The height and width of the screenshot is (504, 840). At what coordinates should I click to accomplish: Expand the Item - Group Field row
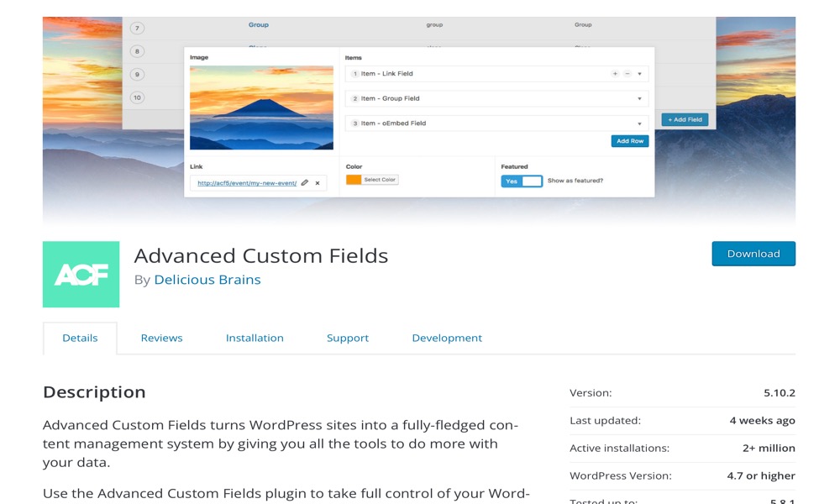pos(639,98)
